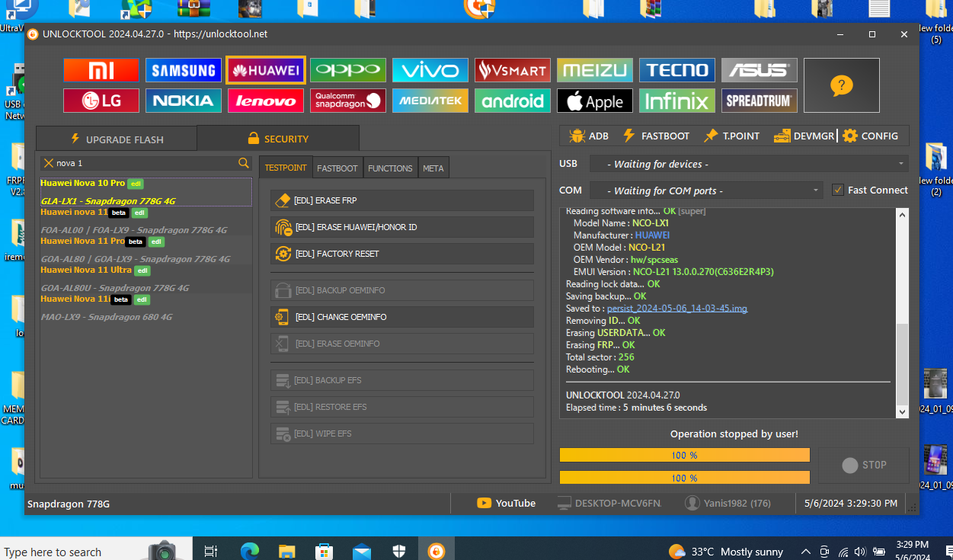Select the LG brand logo
This screenshot has height=560, width=953.
[x=101, y=101]
